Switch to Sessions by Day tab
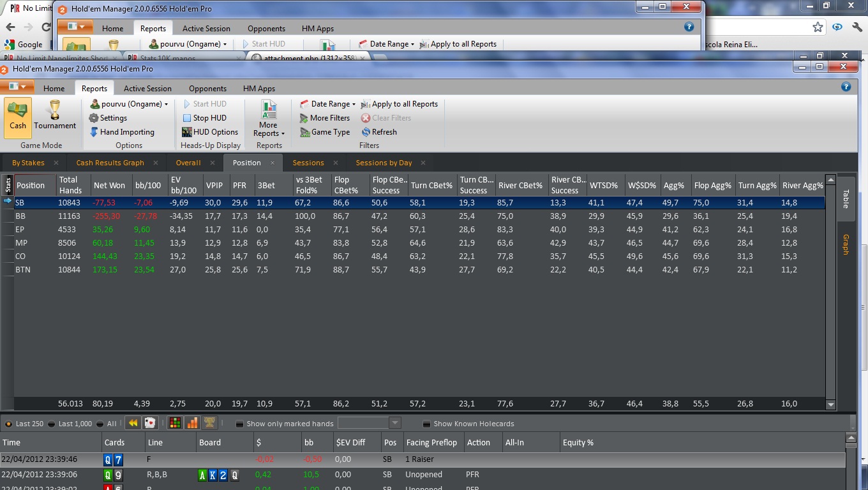868x490 pixels. (384, 163)
